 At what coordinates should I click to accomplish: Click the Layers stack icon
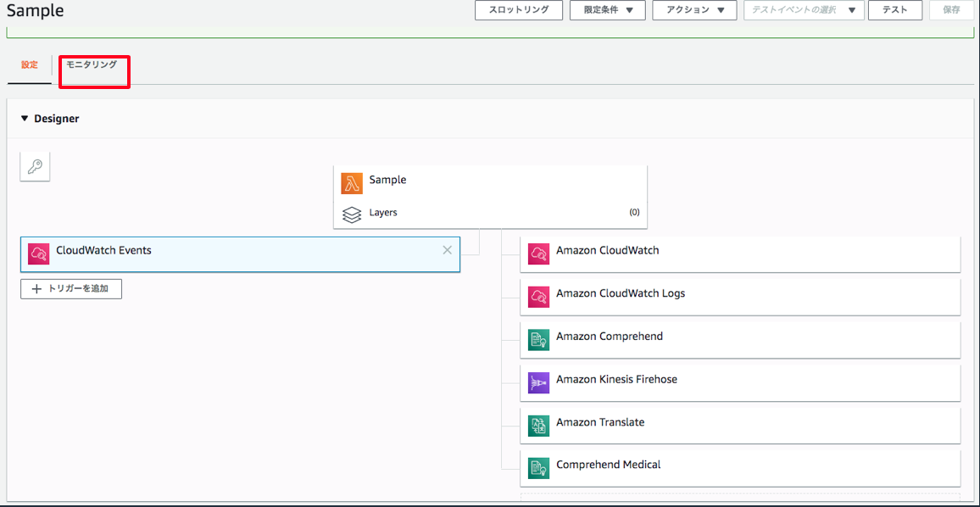click(352, 215)
